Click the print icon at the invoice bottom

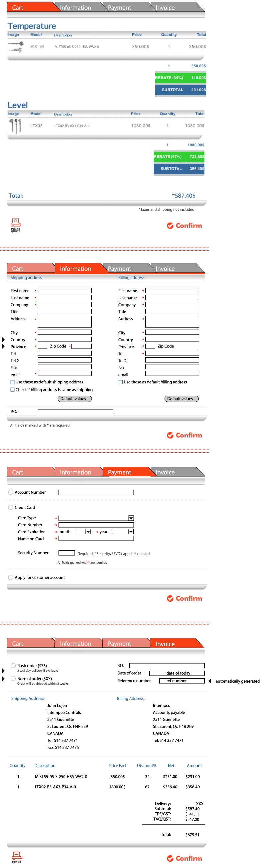point(17,857)
